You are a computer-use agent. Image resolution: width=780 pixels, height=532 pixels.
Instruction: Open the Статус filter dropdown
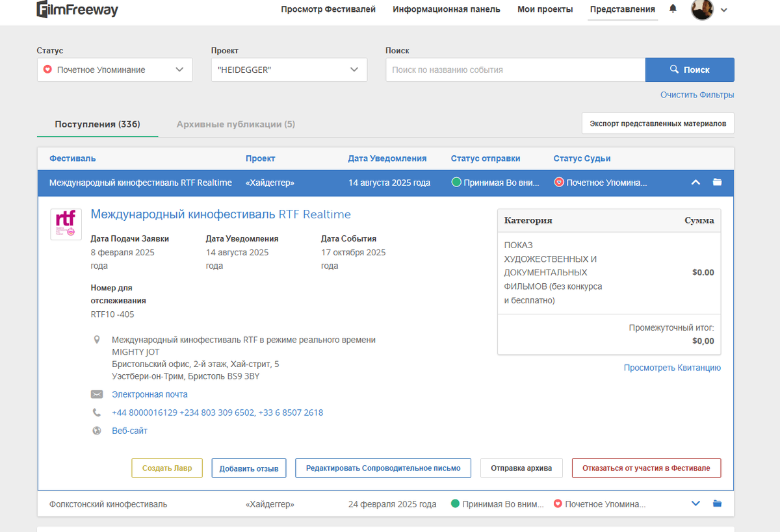coord(115,70)
